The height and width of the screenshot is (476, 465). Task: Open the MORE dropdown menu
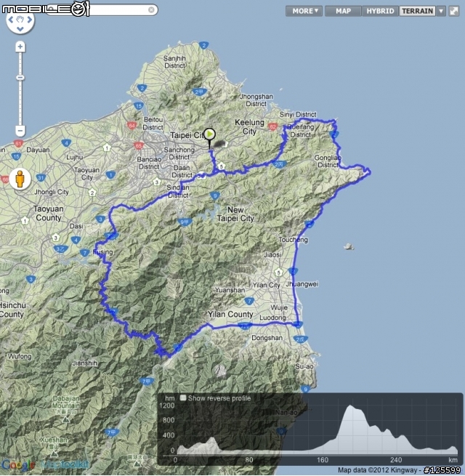(304, 11)
